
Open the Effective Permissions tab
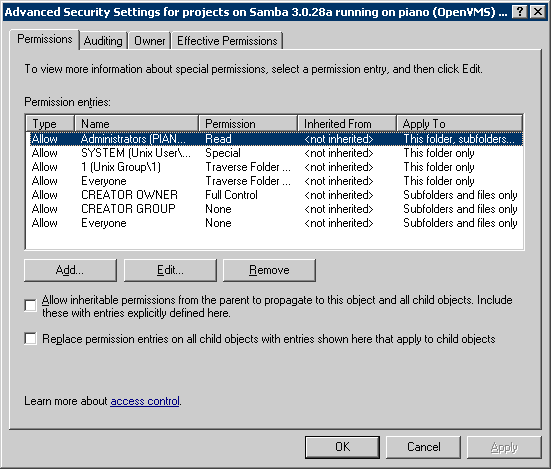[227, 41]
